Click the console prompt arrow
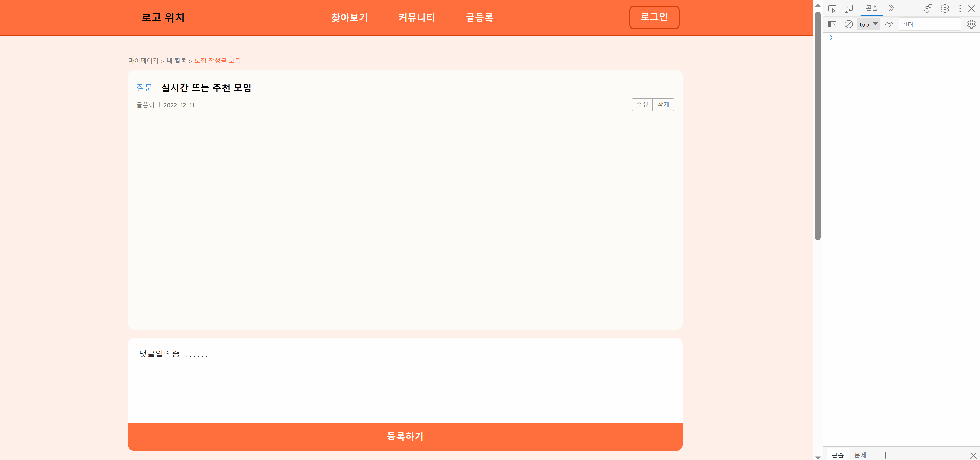The image size is (980, 460). pos(831,37)
